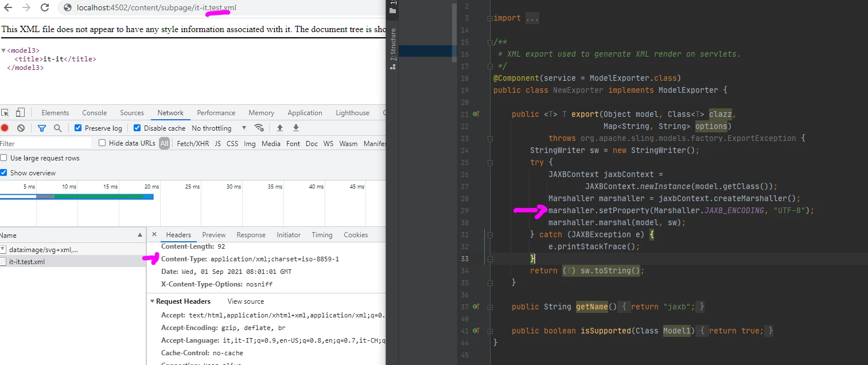Screen dimensions: 868x365
Task: Select the it-it.test.xml request row
Action: (73, 262)
